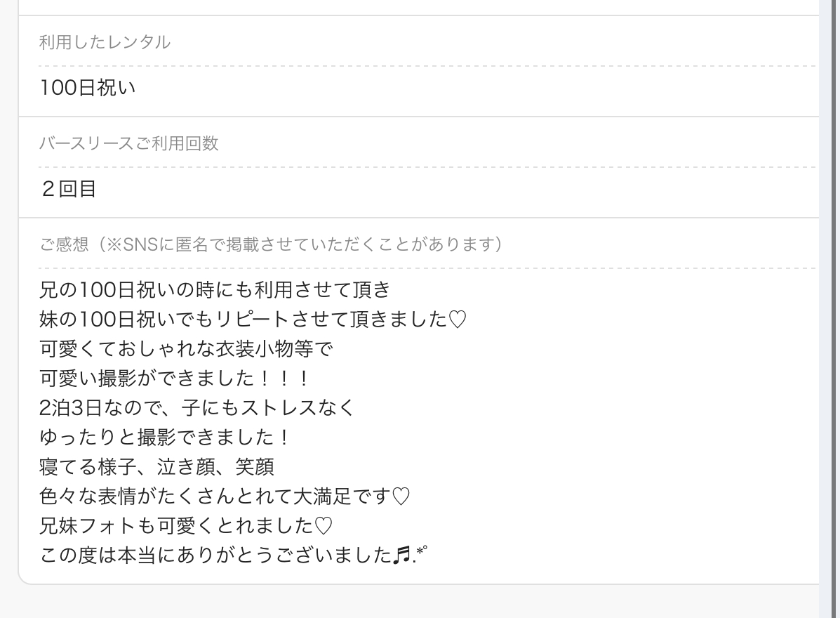
Task: Click the heart after リピートさせて頂きました
Action: (x=457, y=320)
